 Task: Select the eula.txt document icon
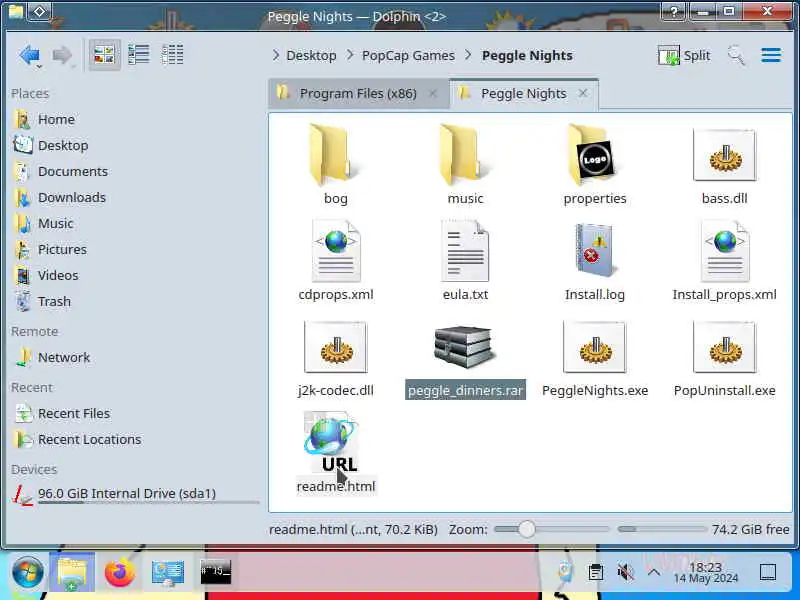click(465, 251)
